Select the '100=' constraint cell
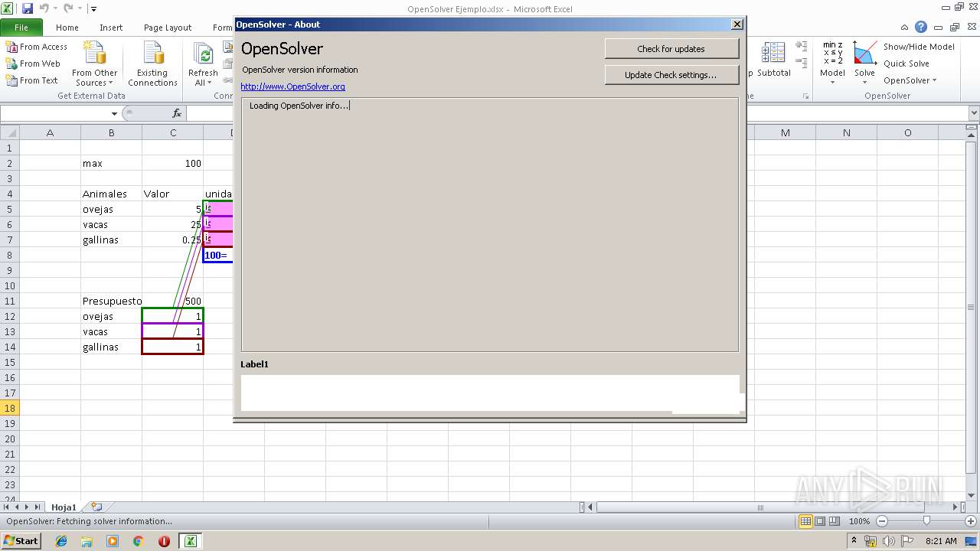Viewport: 980px width, 551px height. coord(218,255)
